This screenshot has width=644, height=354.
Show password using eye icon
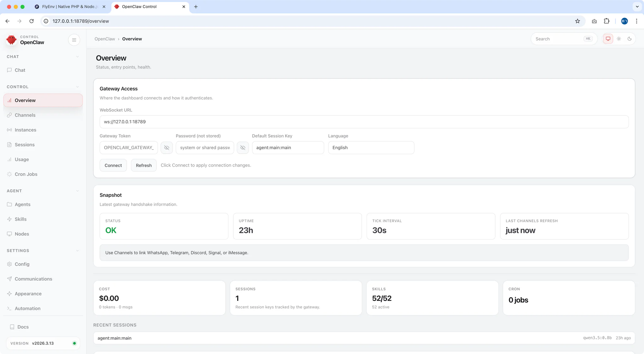243,148
